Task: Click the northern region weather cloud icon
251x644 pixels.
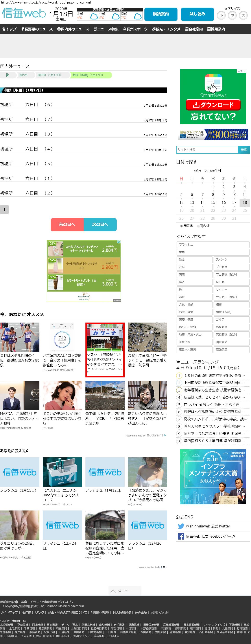Action: (x=94, y=17)
